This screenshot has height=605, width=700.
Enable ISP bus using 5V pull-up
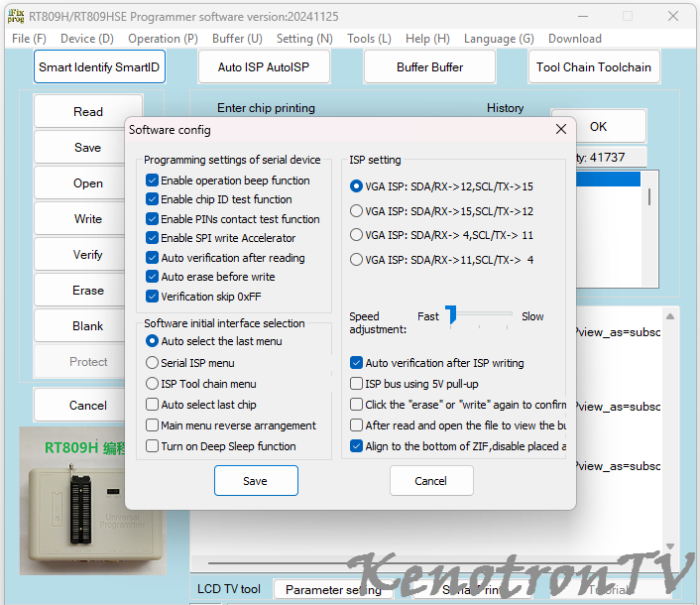click(x=357, y=384)
